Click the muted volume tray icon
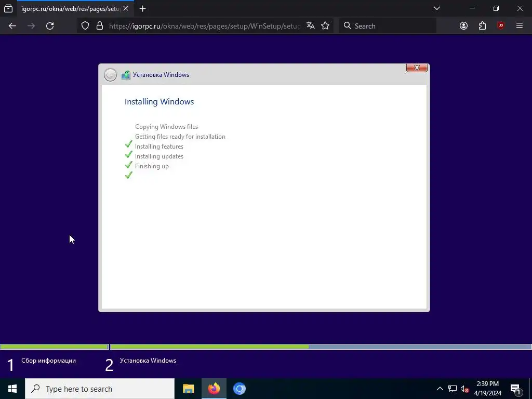532x399 pixels. pos(464,389)
